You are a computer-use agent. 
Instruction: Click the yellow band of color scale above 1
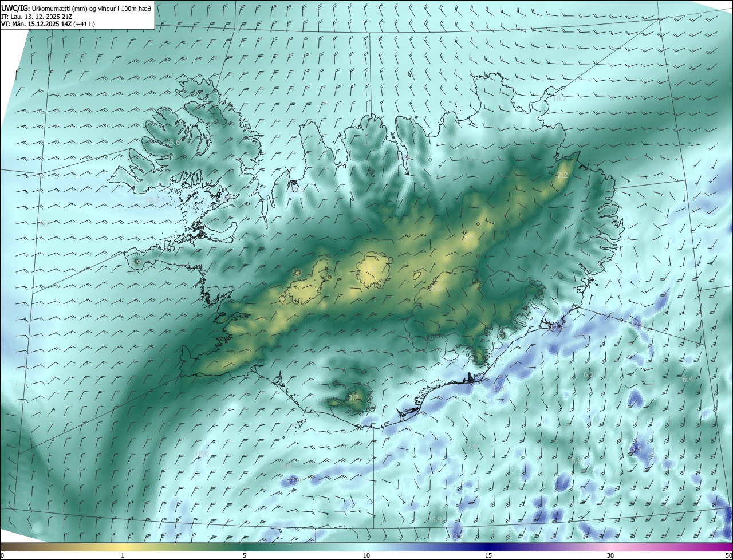pyautogui.click(x=123, y=547)
